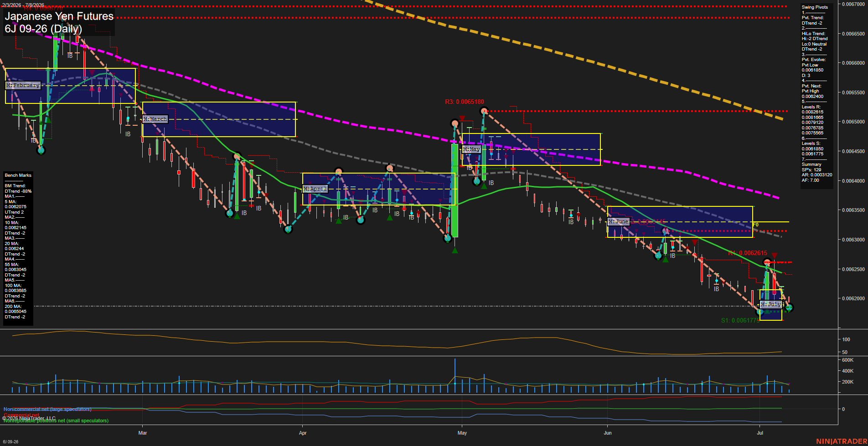
Task: Click the SP's: 129 summary value
Action: click(811, 170)
